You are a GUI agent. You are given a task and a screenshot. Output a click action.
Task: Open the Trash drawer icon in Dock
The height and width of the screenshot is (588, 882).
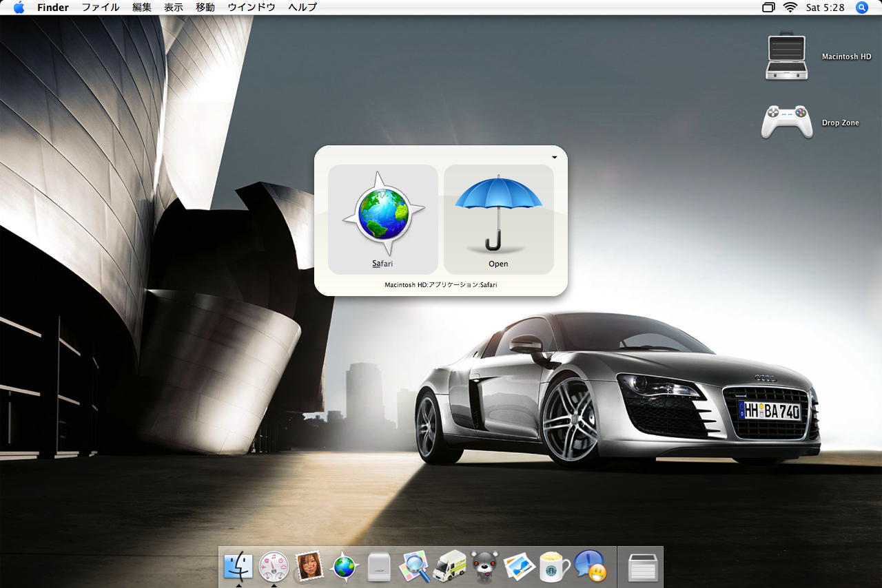pyautogui.click(x=643, y=568)
